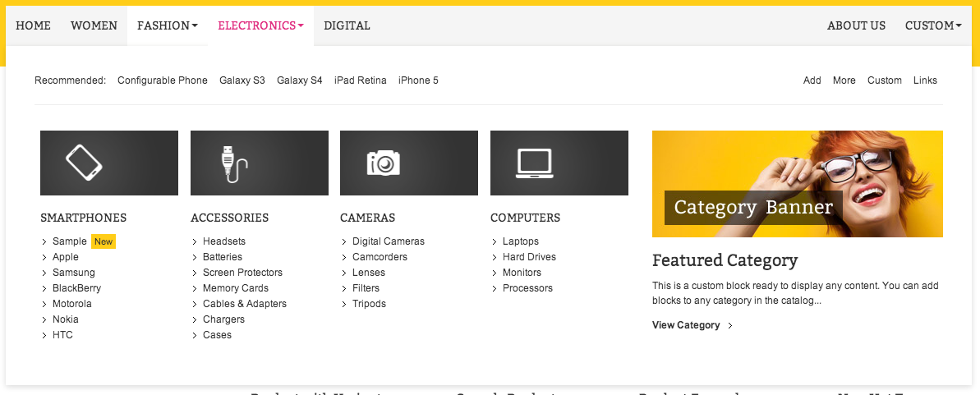
Task: Select the camera icon tile
Action: click(x=409, y=163)
